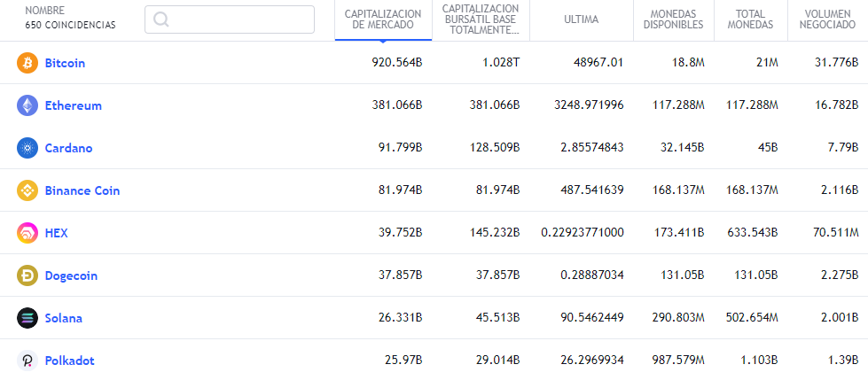Select HEX available coins 173.411B
This screenshot has height=380, width=868.
(679, 233)
